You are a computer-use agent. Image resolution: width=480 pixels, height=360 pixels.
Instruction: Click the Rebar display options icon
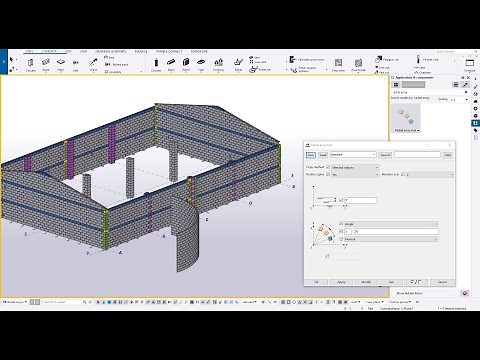point(294,69)
